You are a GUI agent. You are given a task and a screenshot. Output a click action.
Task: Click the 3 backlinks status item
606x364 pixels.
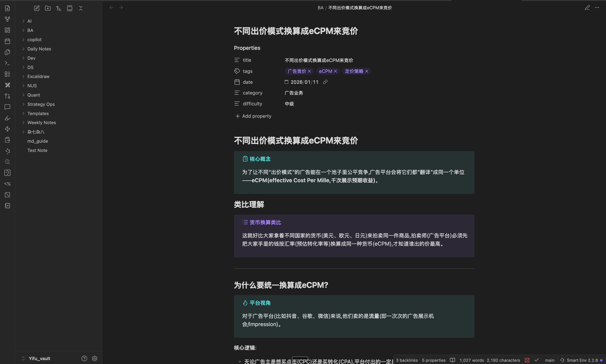pyautogui.click(x=407, y=360)
